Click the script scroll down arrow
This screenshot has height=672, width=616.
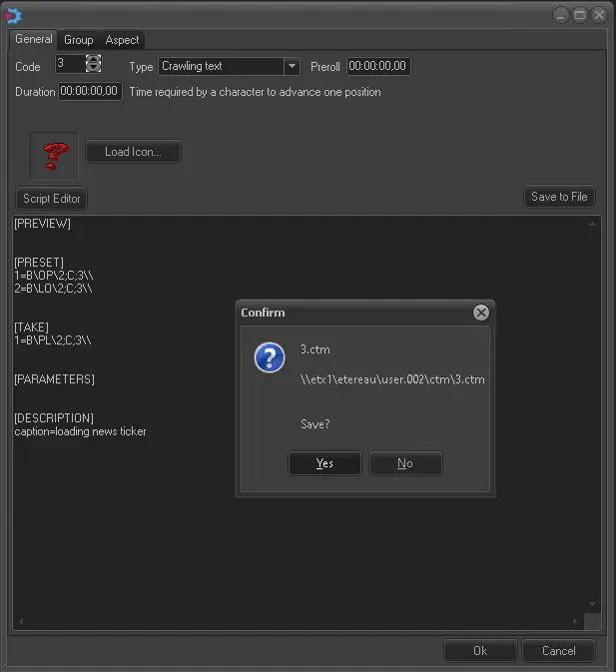click(592, 604)
